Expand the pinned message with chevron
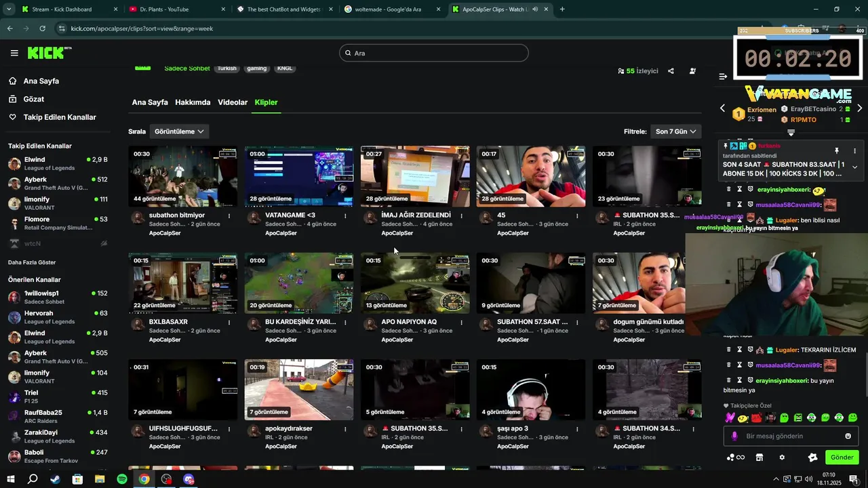The height and width of the screenshot is (488, 868). point(854,167)
